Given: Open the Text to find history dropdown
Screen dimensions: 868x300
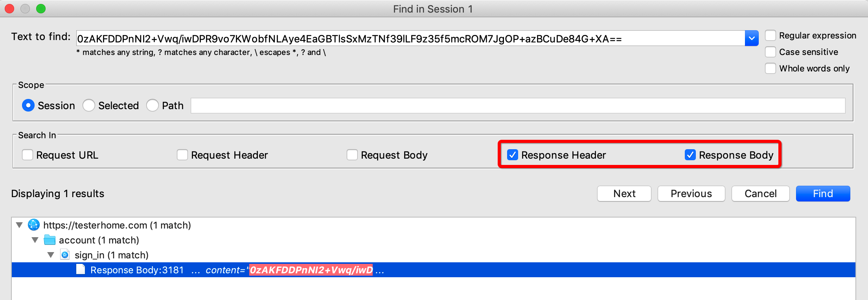Looking at the screenshot, I should pos(751,38).
